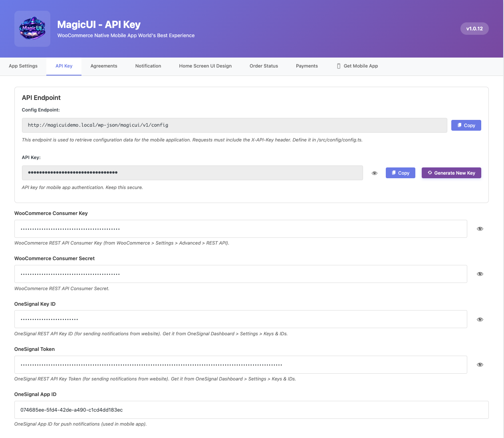504x438 pixels.
Task: Click the v1.0.12 version badge
Action: (474, 29)
